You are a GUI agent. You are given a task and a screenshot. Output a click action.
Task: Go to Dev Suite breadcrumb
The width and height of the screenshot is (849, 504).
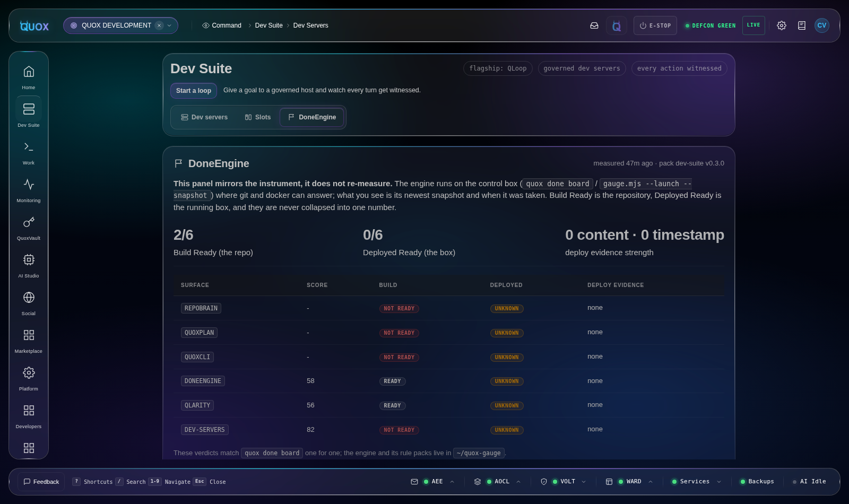[x=269, y=25]
